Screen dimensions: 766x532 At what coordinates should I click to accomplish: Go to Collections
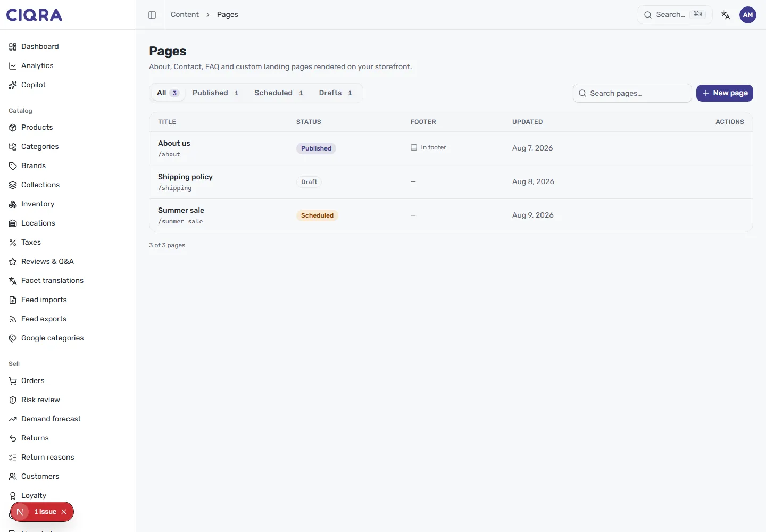68,185
